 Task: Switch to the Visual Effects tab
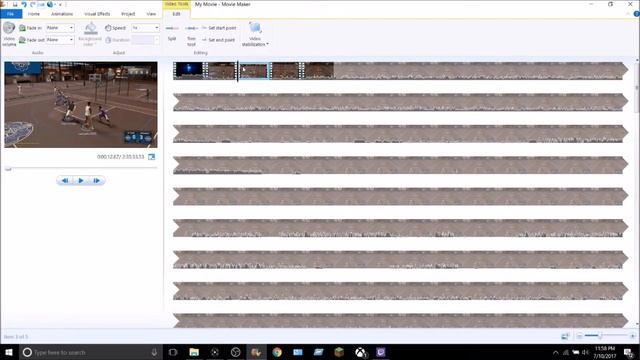pos(97,14)
